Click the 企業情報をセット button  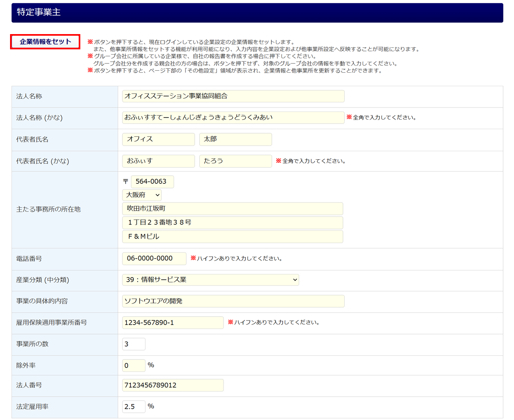[x=45, y=42]
